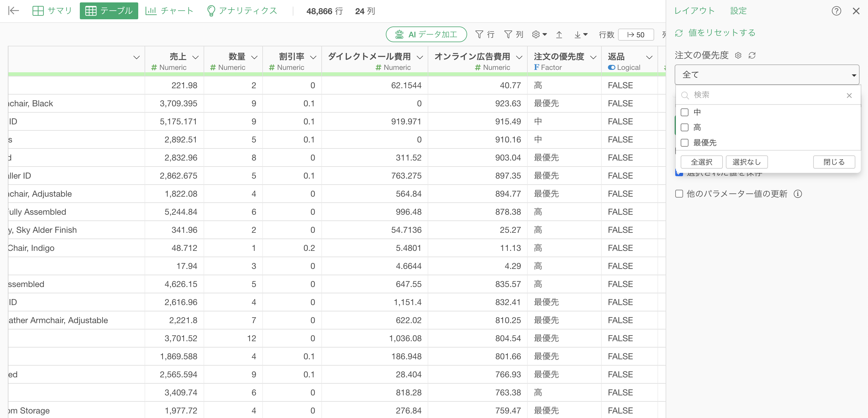Click the 48,866 行 row count text
Image resolution: width=868 pixels, height=418 pixels.
[324, 11]
